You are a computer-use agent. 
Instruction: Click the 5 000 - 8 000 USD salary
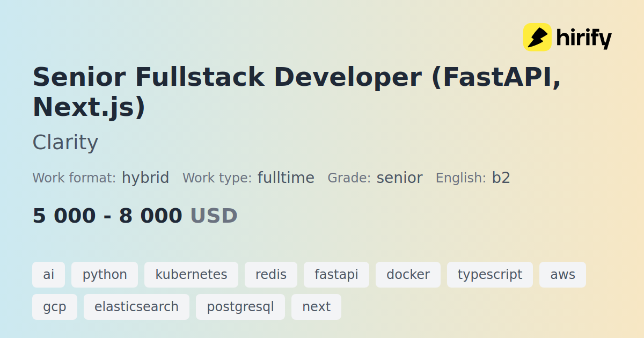click(x=135, y=216)
